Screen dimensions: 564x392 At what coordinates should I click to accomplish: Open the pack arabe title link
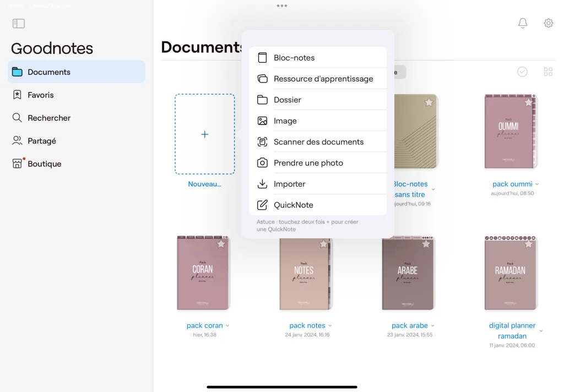[x=410, y=325]
